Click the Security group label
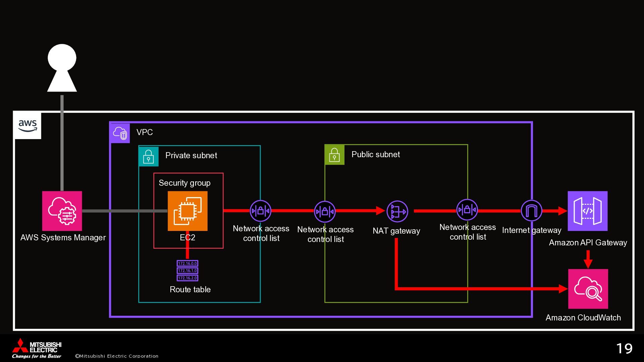644x362 pixels. [x=184, y=183]
